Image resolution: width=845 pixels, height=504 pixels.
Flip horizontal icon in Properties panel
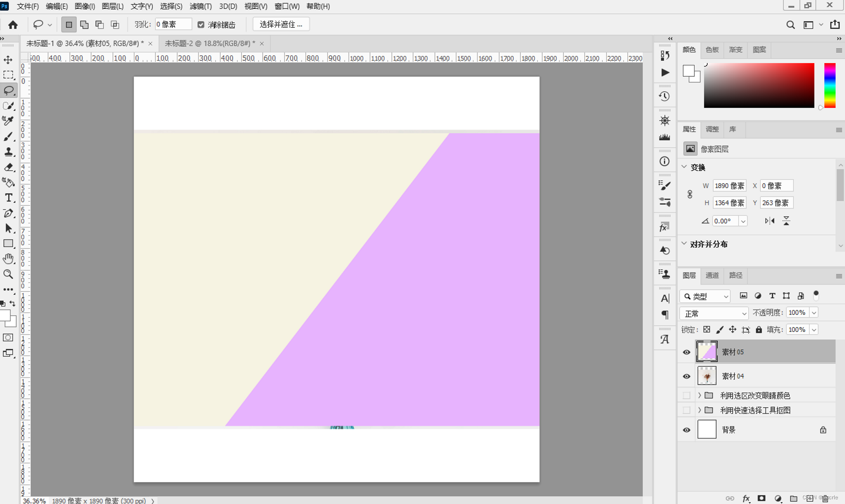tap(770, 221)
